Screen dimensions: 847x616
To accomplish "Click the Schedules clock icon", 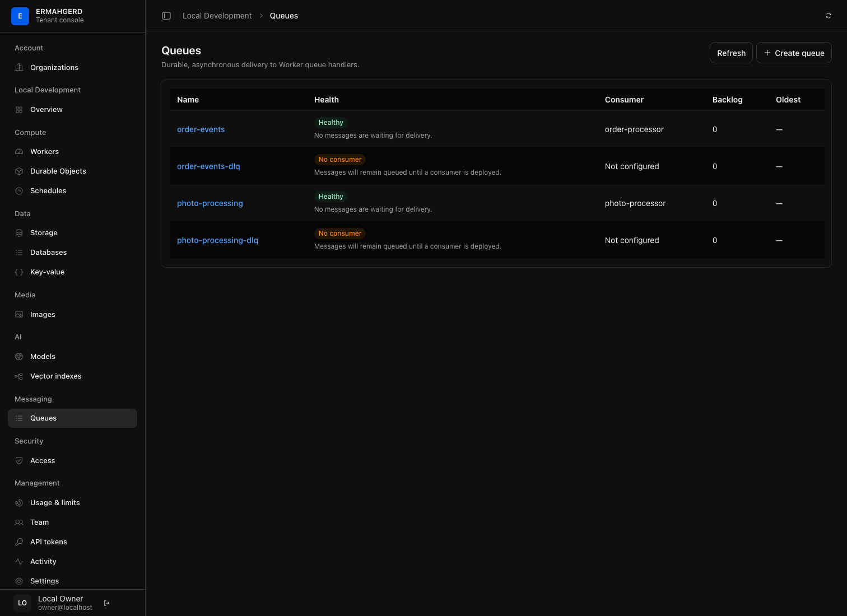I will (19, 191).
